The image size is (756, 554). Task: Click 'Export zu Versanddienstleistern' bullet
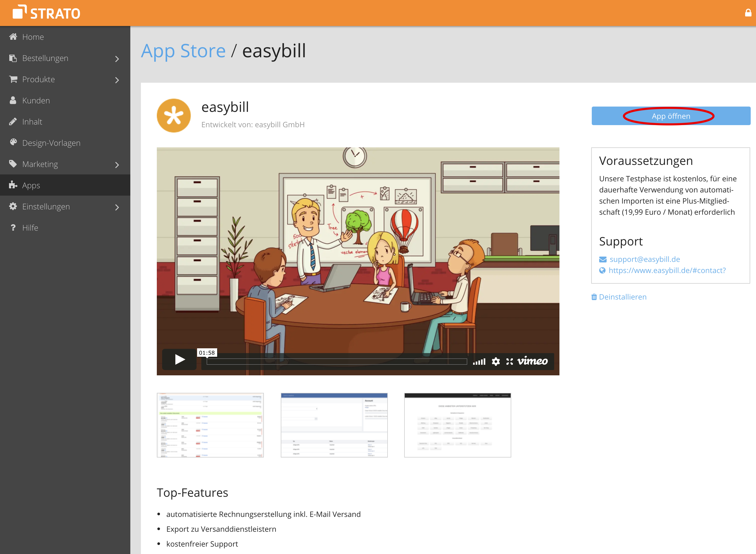221,529
